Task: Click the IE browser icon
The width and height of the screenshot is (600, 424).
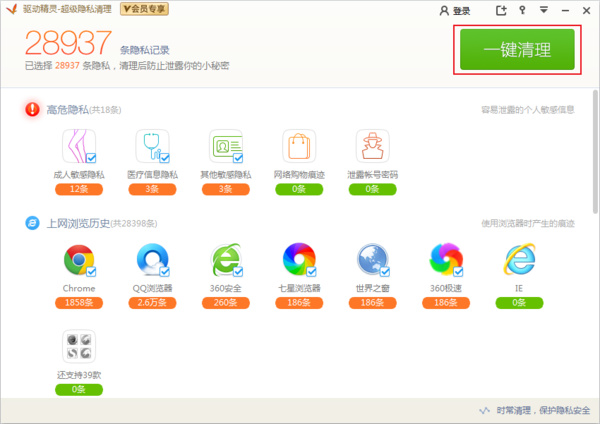Action: coord(519,259)
